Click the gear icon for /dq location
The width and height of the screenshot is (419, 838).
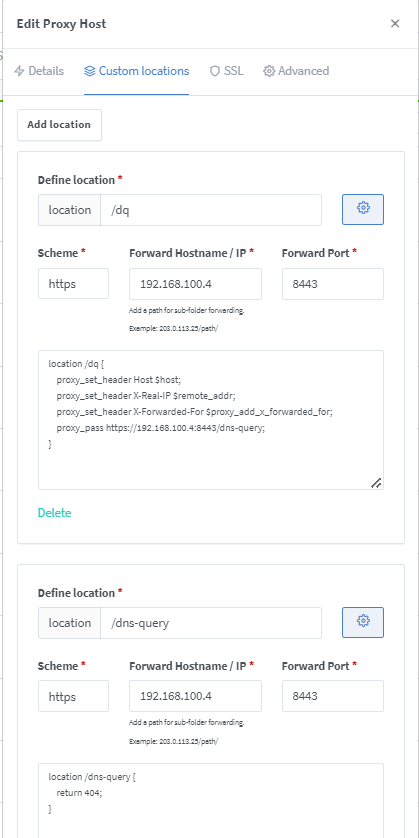click(x=363, y=210)
